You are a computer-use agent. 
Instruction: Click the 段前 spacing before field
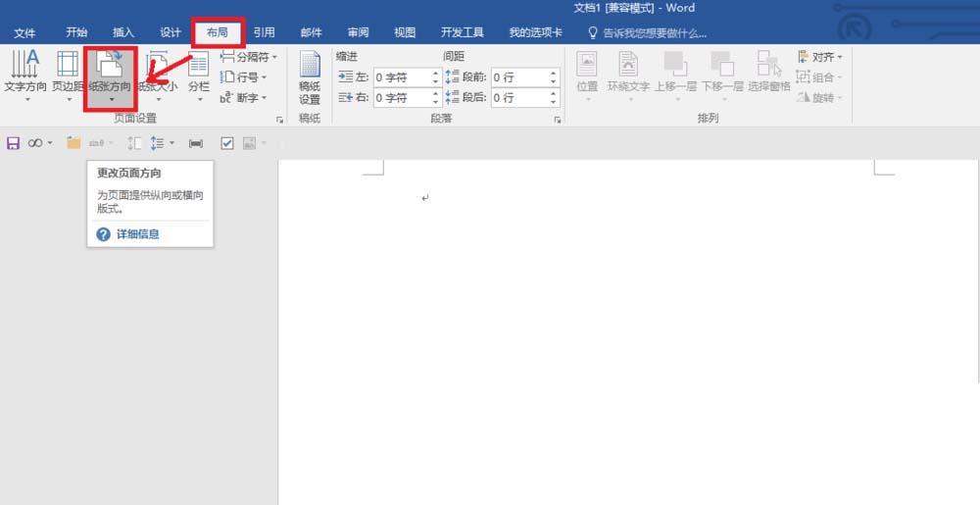519,77
